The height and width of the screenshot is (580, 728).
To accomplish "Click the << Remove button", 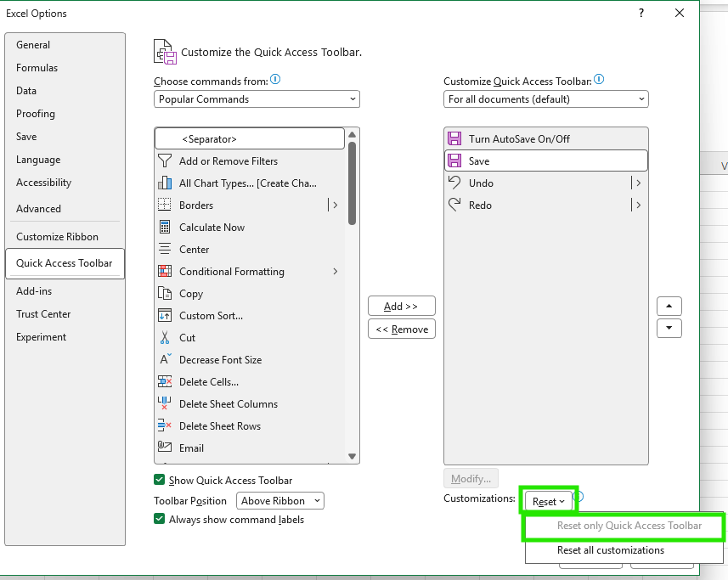I will pos(402,329).
